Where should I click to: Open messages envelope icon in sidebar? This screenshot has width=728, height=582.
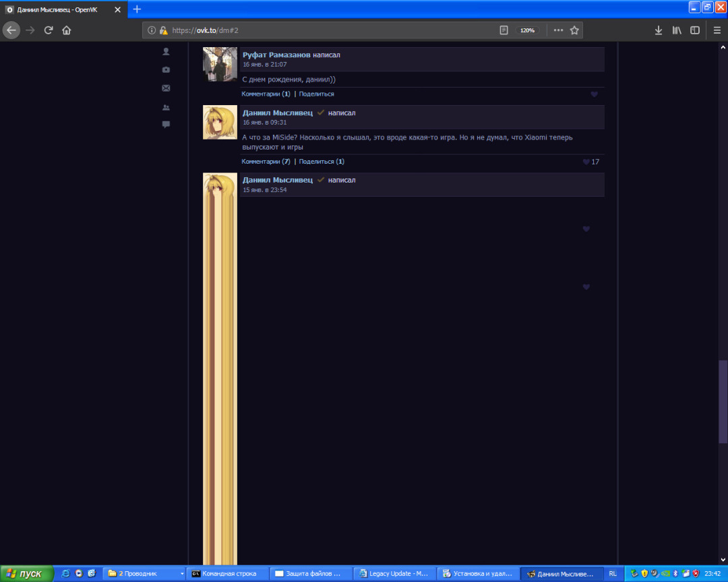[166, 88]
